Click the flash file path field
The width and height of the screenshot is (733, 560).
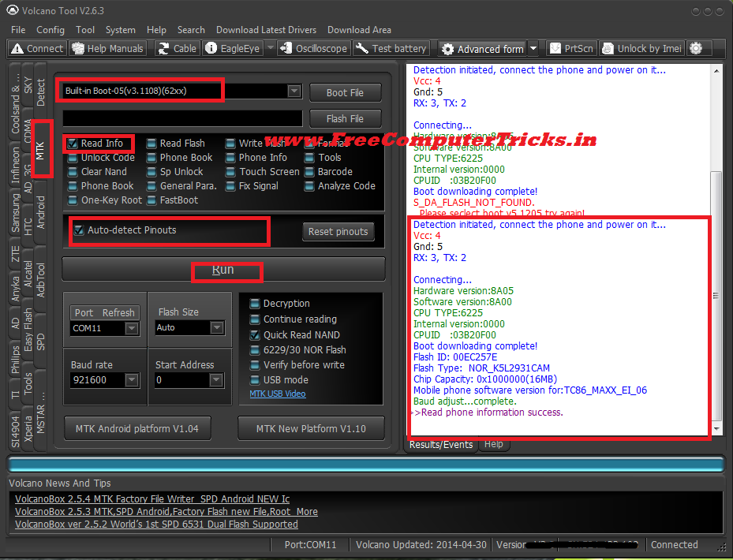point(183,118)
